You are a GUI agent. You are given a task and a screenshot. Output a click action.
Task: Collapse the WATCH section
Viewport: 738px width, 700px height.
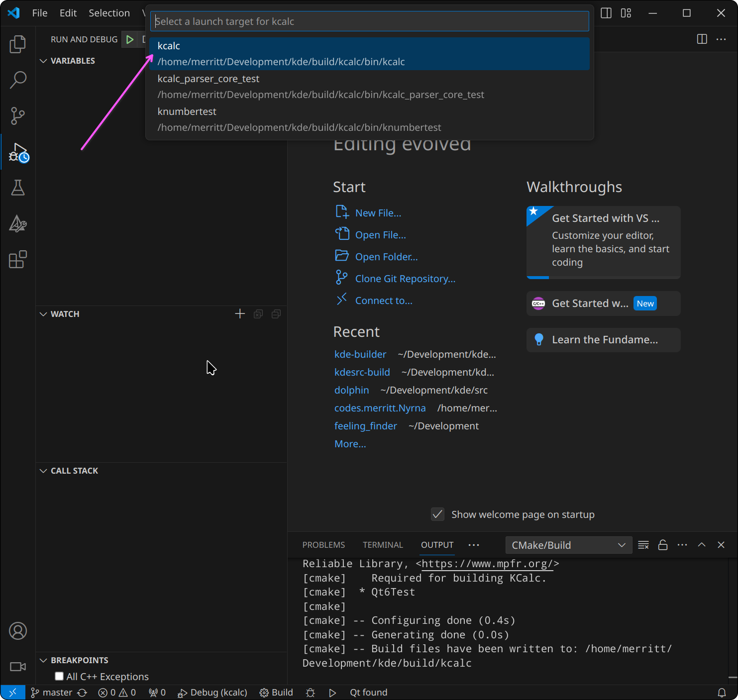tap(43, 314)
